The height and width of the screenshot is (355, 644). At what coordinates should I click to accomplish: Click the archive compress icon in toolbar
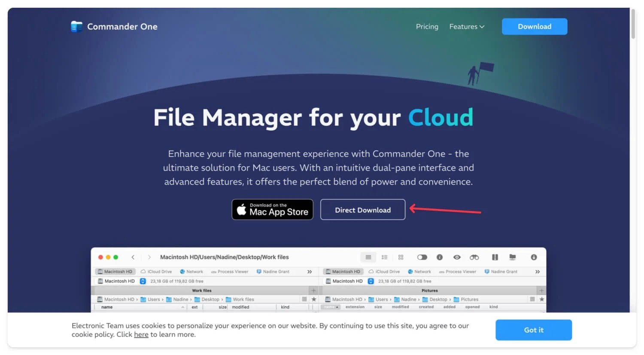(495, 257)
